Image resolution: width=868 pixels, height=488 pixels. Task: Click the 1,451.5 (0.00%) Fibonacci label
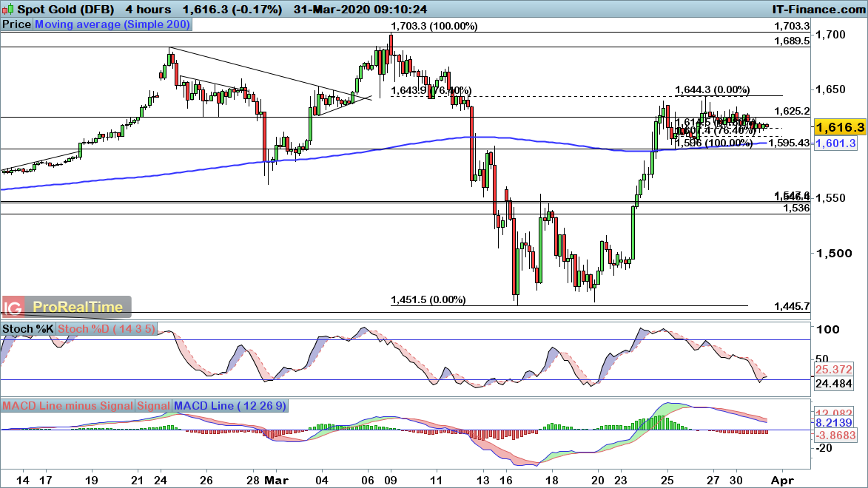click(x=428, y=300)
